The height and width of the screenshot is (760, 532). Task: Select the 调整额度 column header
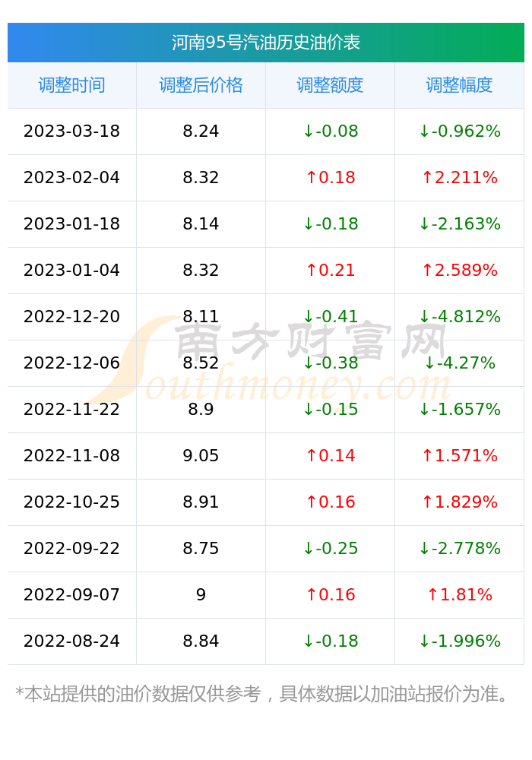click(x=330, y=85)
